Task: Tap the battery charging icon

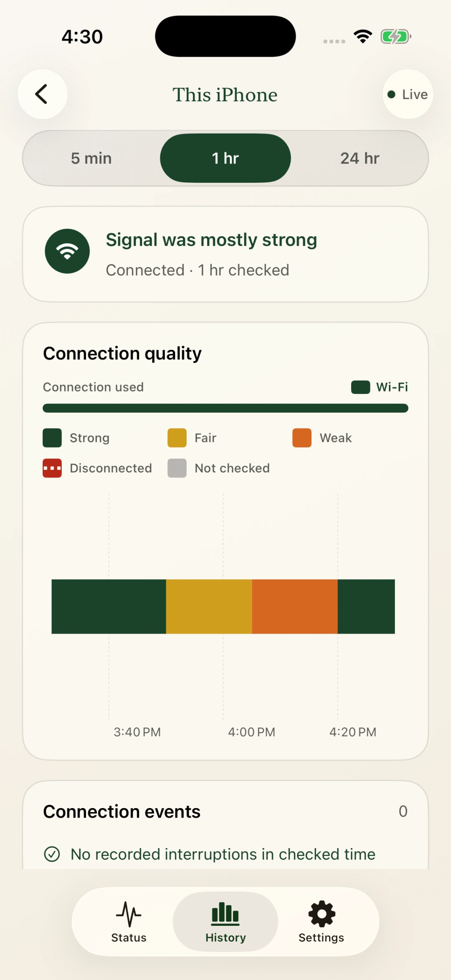Action: tap(396, 37)
